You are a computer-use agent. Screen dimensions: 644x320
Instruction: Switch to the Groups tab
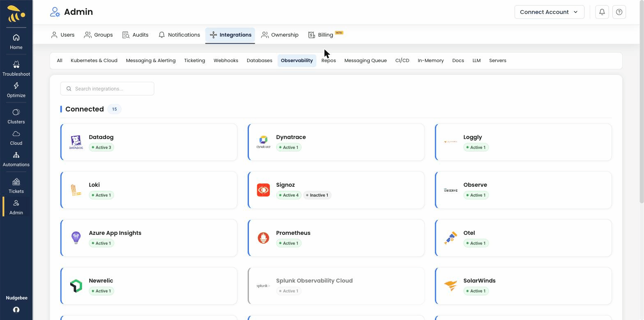tap(98, 35)
